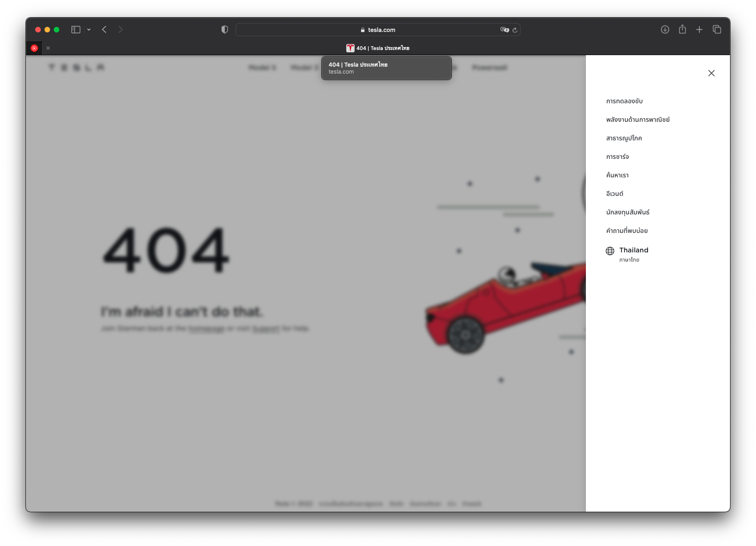Open the Share icon menu
756x546 pixels.
pyautogui.click(x=682, y=30)
